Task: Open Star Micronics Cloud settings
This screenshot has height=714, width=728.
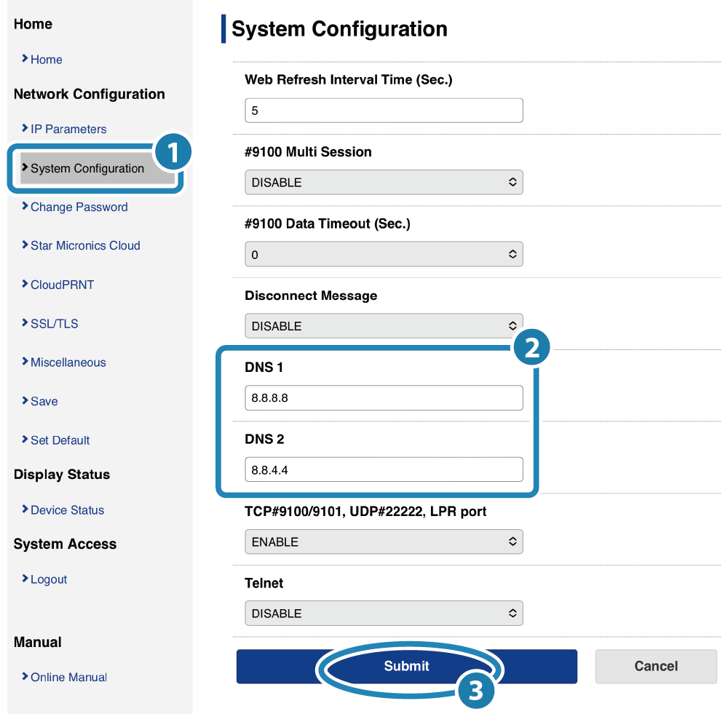Action: point(84,245)
